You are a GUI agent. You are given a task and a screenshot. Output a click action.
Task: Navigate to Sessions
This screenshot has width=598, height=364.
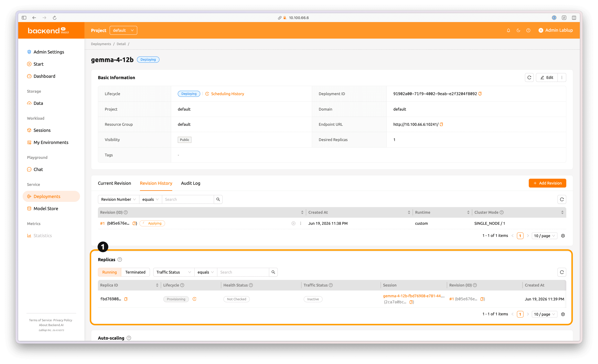42,130
